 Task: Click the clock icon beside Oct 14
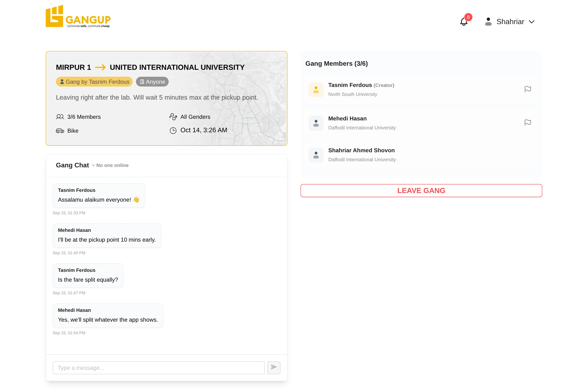click(173, 130)
